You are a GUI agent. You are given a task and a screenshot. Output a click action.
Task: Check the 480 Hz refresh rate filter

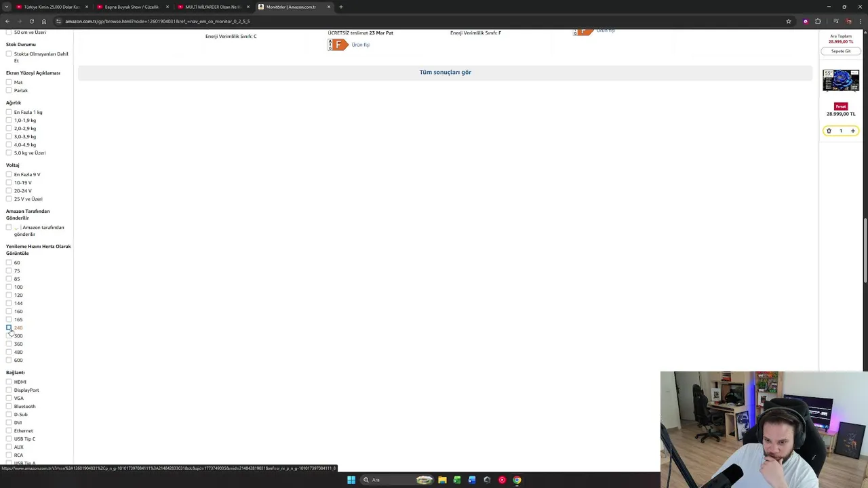tap(9, 352)
